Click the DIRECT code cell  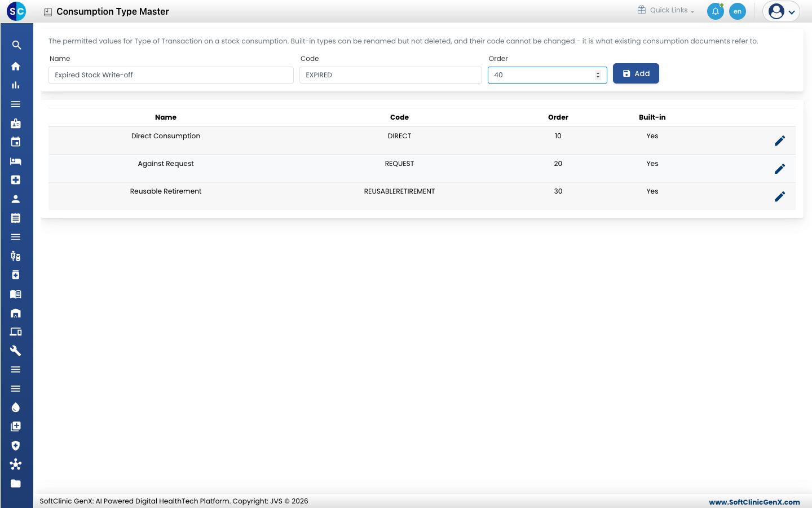tap(399, 136)
